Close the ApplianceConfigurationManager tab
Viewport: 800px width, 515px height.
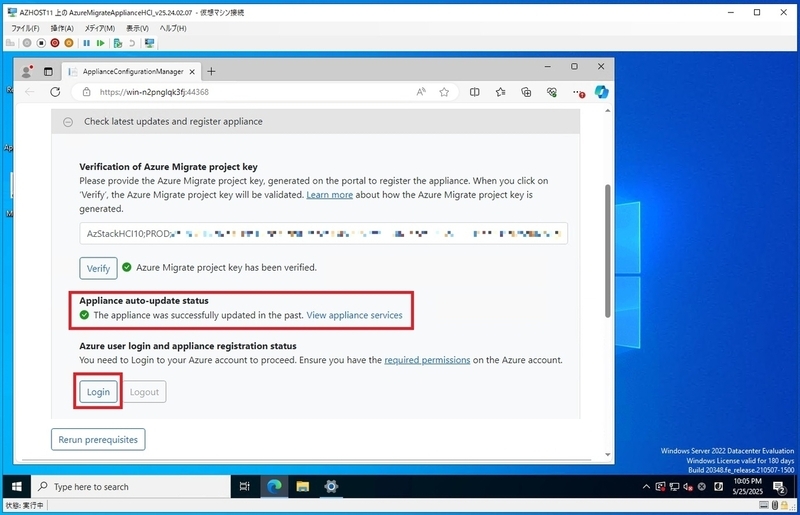coord(192,72)
